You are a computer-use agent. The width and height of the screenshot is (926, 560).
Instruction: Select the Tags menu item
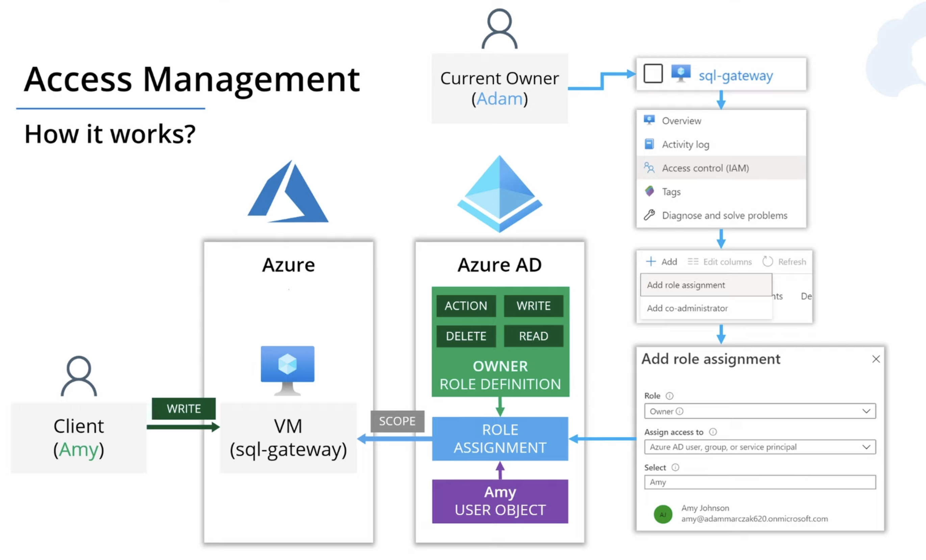click(x=721, y=192)
